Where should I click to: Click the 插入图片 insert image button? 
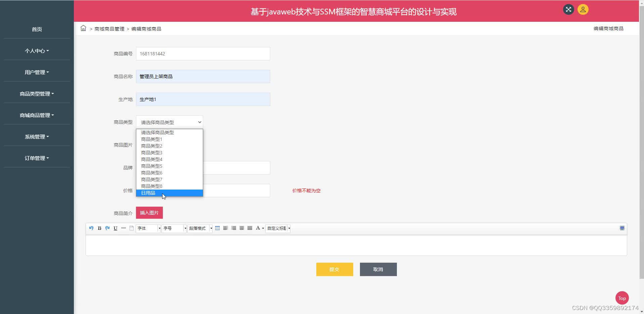(x=149, y=213)
